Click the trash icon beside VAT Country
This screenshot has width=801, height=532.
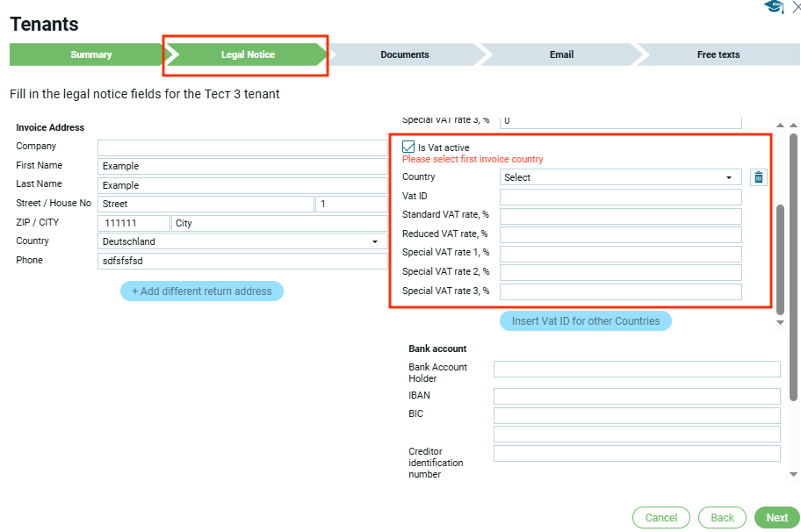pos(759,177)
